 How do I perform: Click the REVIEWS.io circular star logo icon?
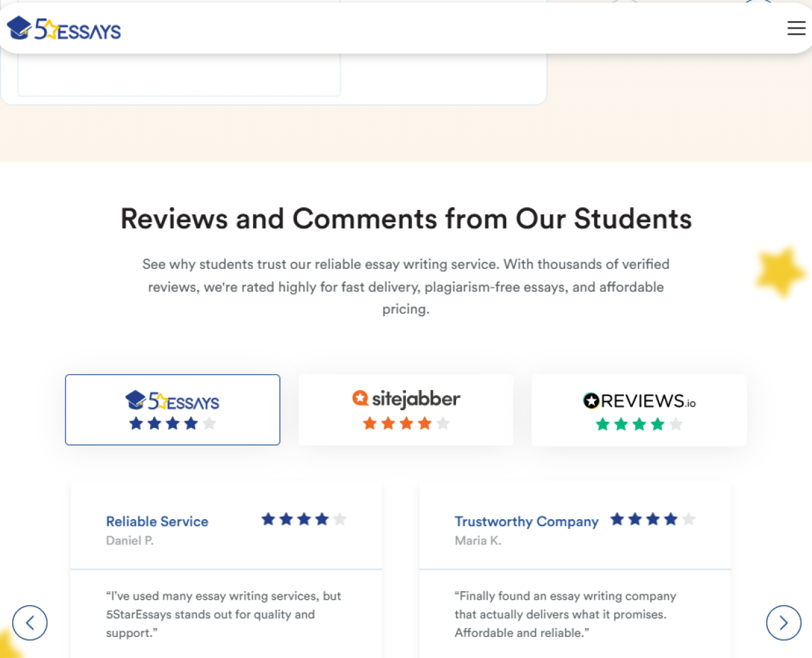click(591, 401)
